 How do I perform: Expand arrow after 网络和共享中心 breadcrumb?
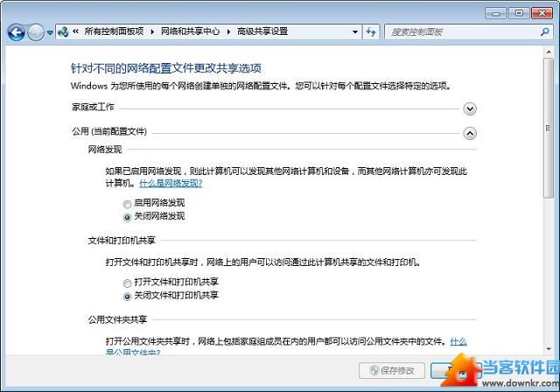coord(228,31)
